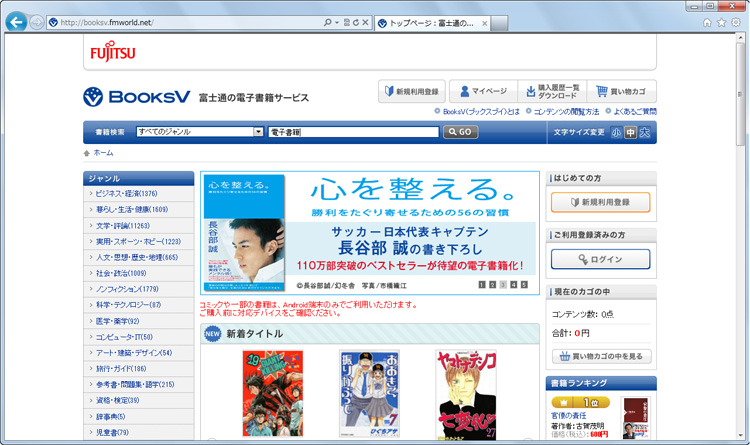Open Giant Killing 19 book cover
Viewport: 750px width, 445px height.
point(273,393)
